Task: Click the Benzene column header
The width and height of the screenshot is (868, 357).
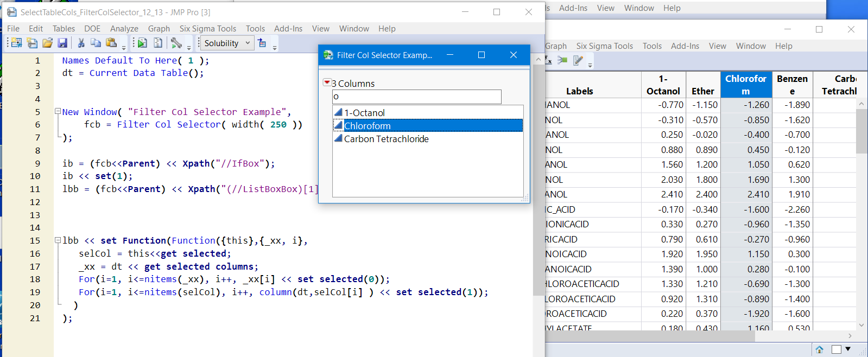Action: 792,85
